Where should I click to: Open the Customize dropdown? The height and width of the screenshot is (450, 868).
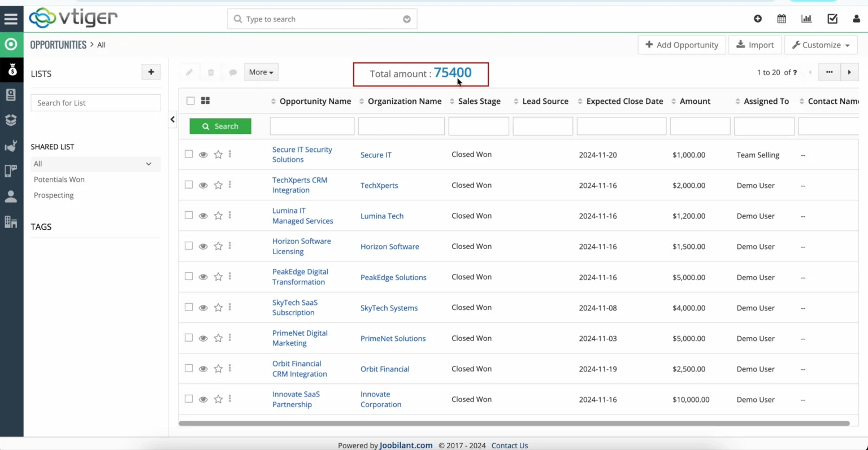821,45
